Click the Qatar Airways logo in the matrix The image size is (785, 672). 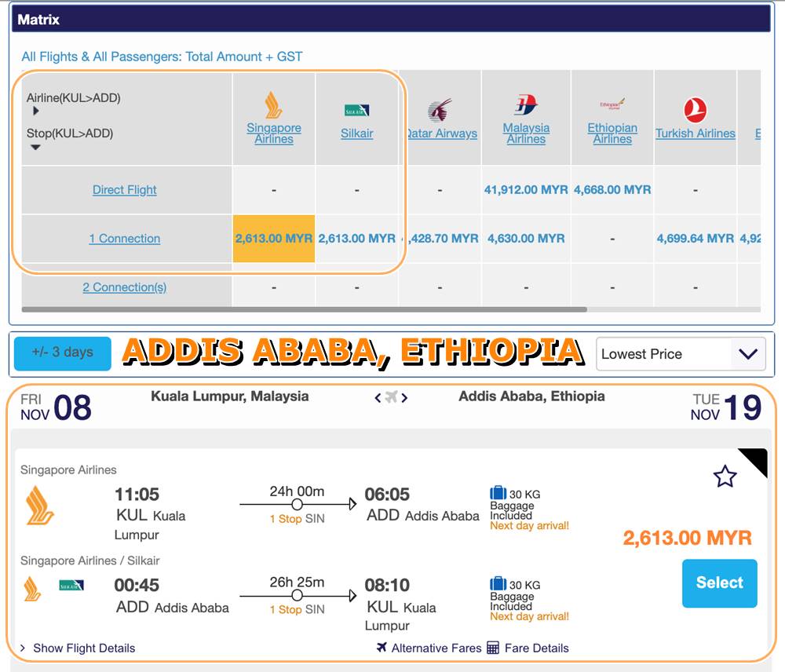pyautogui.click(x=440, y=110)
